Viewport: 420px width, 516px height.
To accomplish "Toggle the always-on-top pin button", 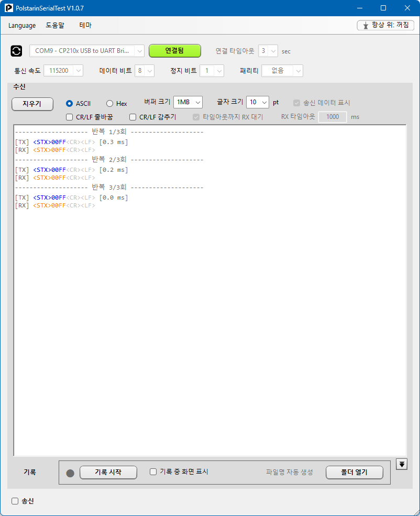I will pyautogui.click(x=385, y=25).
